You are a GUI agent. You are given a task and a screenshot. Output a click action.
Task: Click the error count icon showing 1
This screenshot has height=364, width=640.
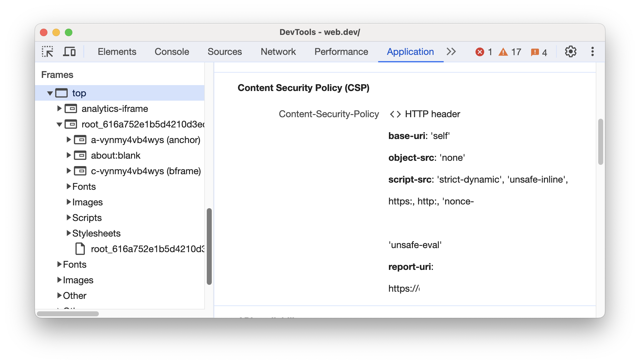point(480,51)
